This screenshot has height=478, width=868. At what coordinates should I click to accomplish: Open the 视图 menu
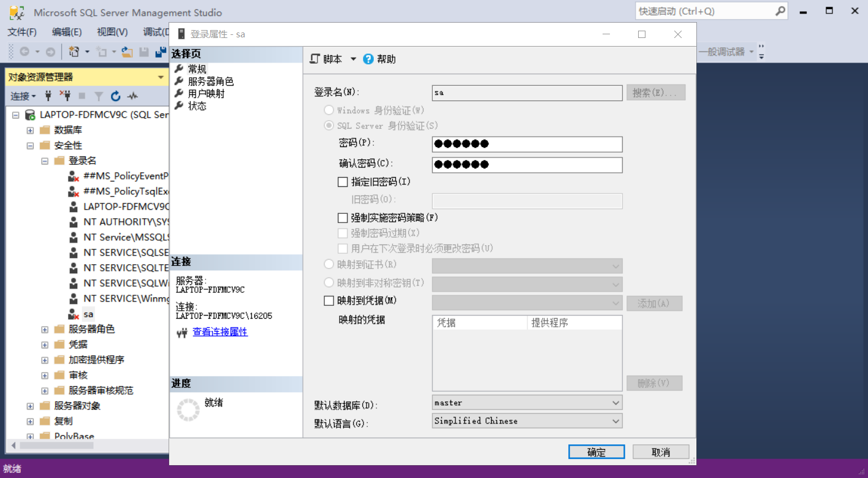tap(111, 32)
